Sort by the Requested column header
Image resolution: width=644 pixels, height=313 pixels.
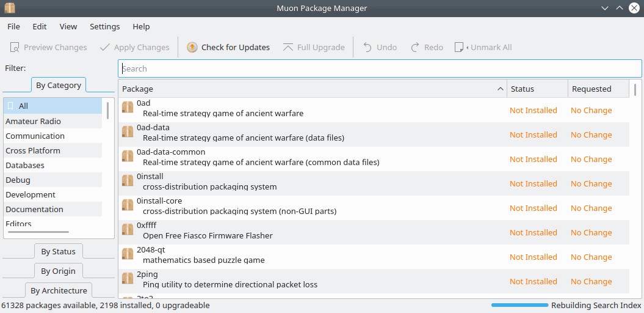point(598,89)
